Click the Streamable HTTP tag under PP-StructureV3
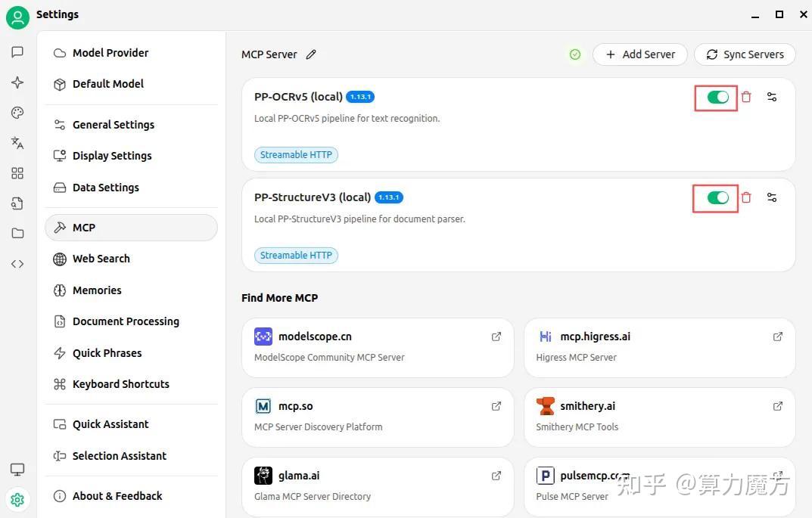 click(x=296, y=255)
